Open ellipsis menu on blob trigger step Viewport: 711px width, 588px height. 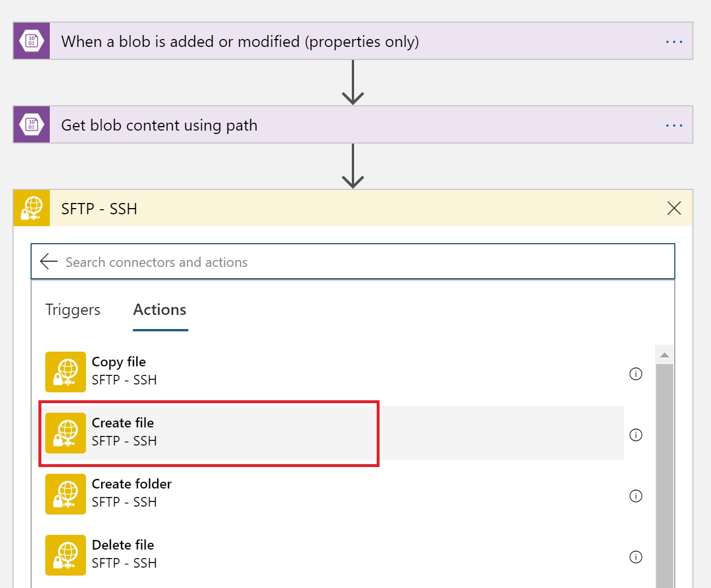[674, 42]
